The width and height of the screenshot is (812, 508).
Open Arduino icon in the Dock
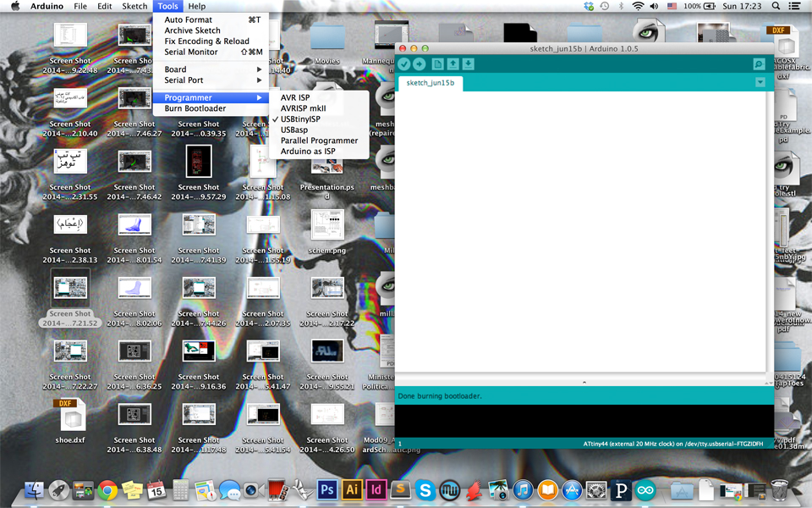pos(645,490)
